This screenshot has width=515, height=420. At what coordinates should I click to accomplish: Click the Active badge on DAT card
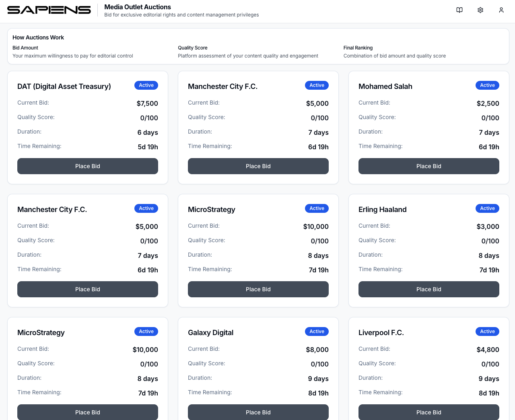tap(146, 85)
